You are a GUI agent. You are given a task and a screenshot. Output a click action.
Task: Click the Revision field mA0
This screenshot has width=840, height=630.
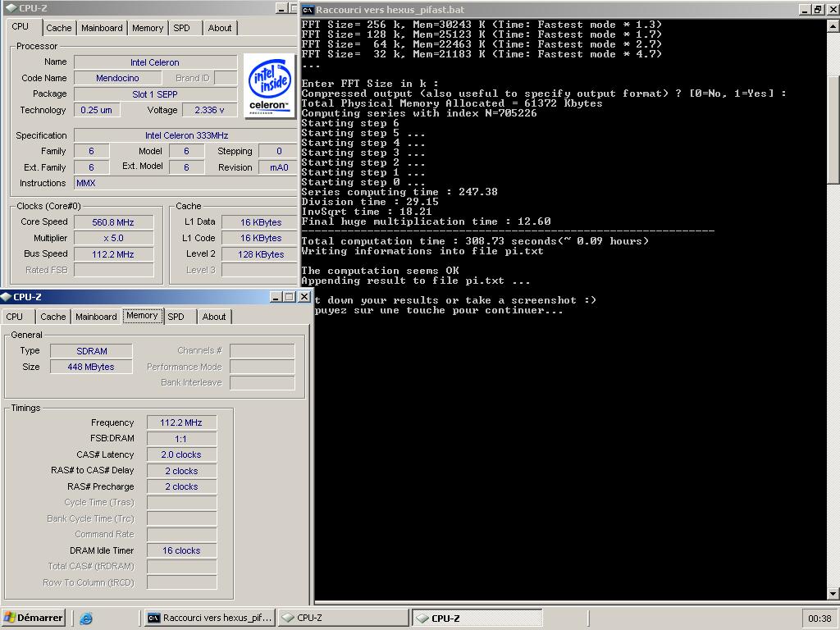click(279, 167)
